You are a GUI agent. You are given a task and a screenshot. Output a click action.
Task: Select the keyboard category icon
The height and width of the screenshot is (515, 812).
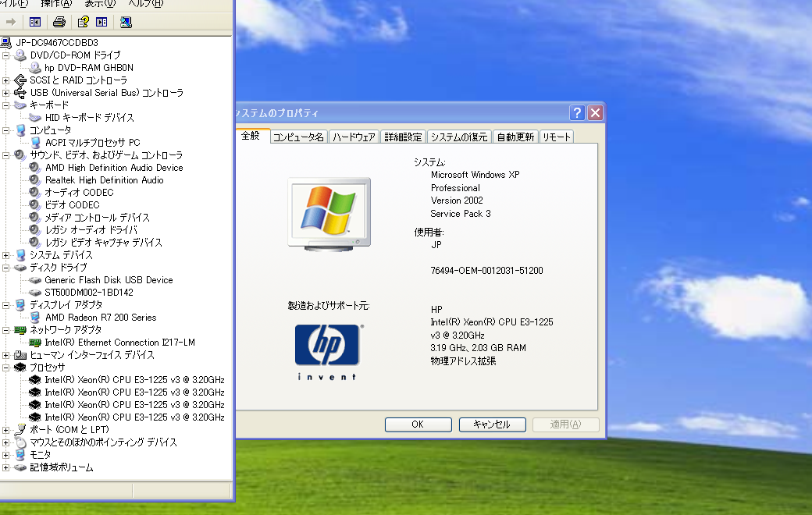coord(20,105)
